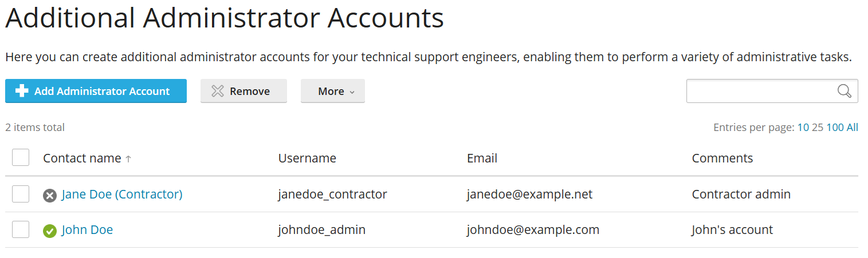Image resolution: width=868 pixels, height=258 pixels.
Task: Check the box for Jane Doe (Contractor) row
Action: click(x=21, y=194)
